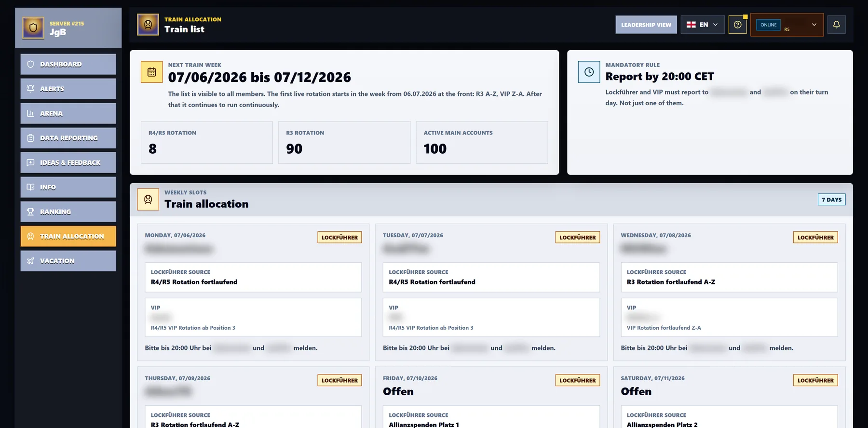Click the 7 DAYS badge
Screen dimensions: 868x428
pos(832,200)
